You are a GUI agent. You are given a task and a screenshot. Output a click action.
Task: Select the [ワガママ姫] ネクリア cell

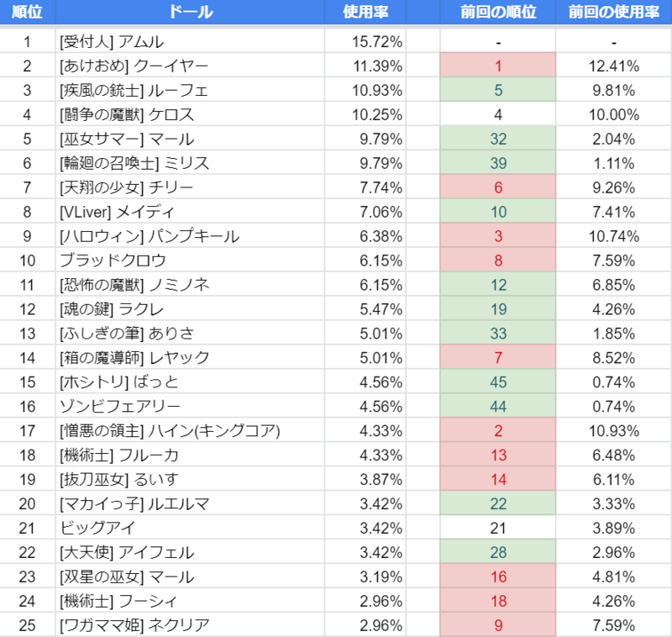190,625
